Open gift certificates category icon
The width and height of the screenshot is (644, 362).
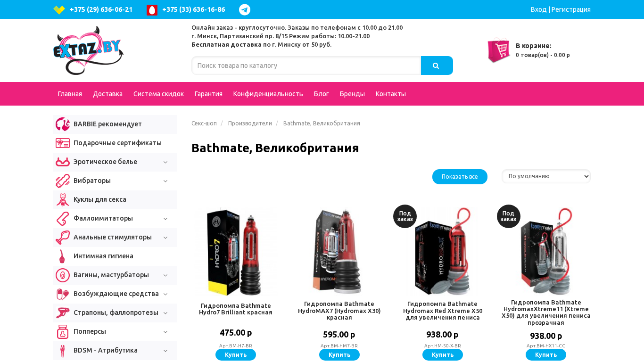pos(63,143)
